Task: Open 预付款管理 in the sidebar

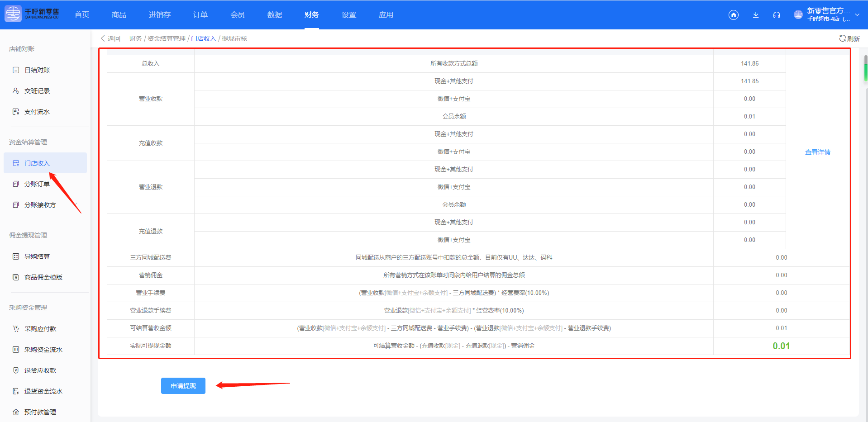Action: (x=40, y=412)
